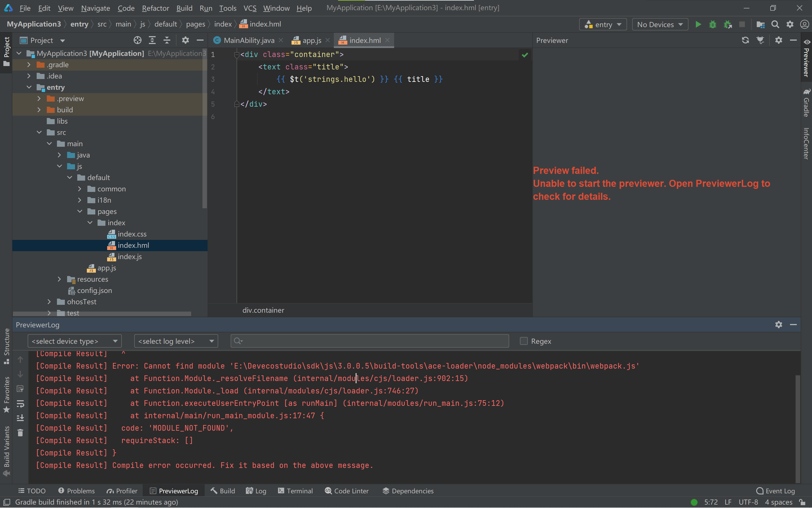Hide the Project panel with the minus icon
Image resolution: width=812 pixels, height=508 pixels.
click(200, 40)
